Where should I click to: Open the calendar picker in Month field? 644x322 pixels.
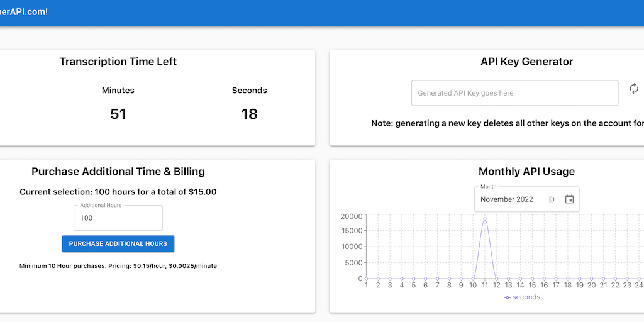pos(569,199)
